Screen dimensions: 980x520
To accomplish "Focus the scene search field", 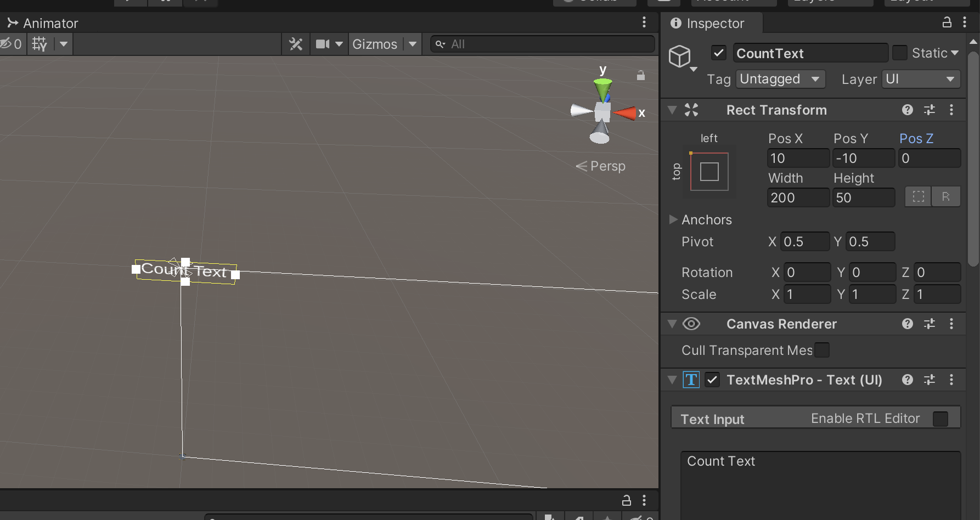I will click(543, 44).
